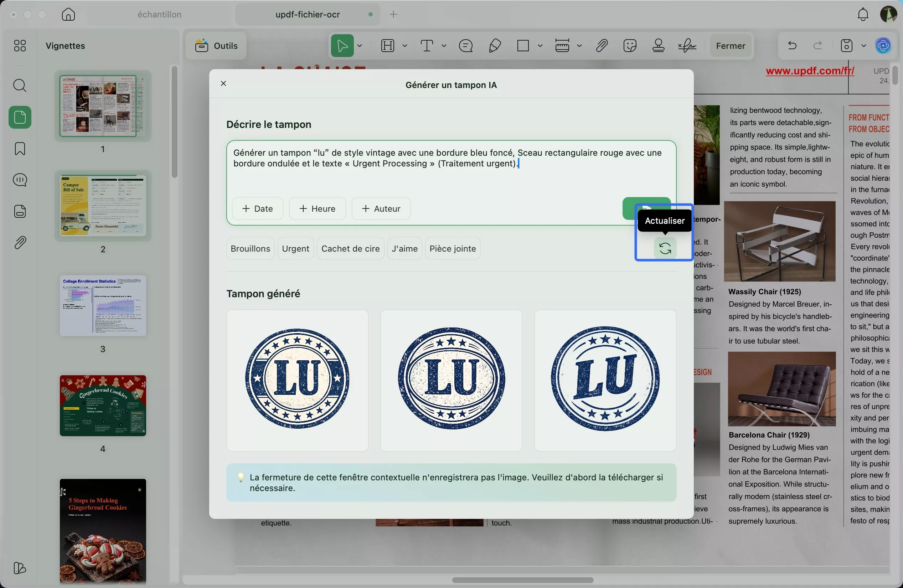Click the undo arrow icon
Viewport: 903px width, 588px height.
click(x=792, y=46)
